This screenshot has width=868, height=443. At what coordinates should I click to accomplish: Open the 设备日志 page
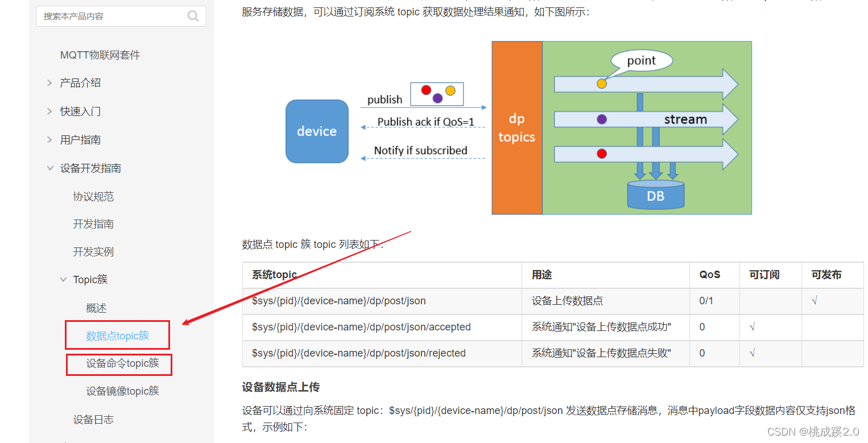93,419
